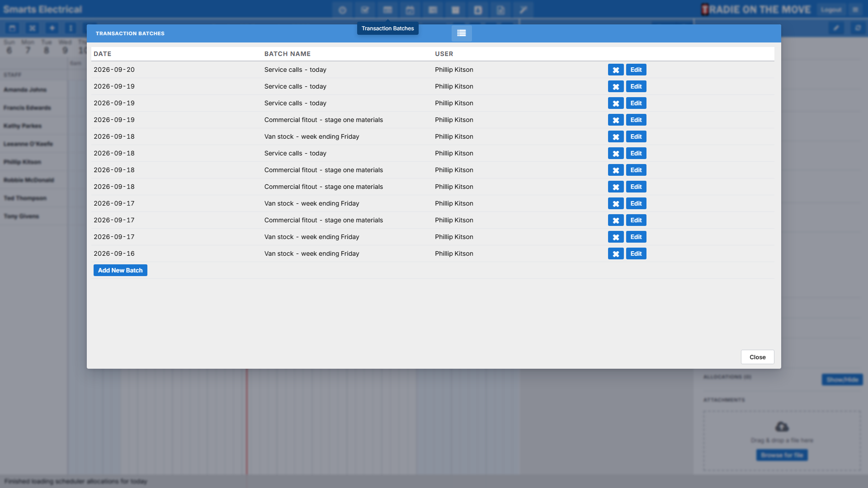Edit the 2026-09-16 Van stock batch

pos(636,253)
